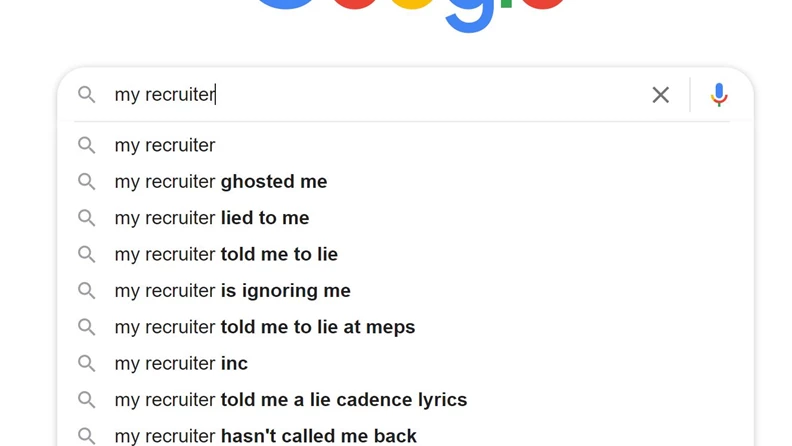Choose "told me a lie cadence lyrics" suggestion
Image resolution: width=792 pixels, height=446 pixels.
(291, 400)
